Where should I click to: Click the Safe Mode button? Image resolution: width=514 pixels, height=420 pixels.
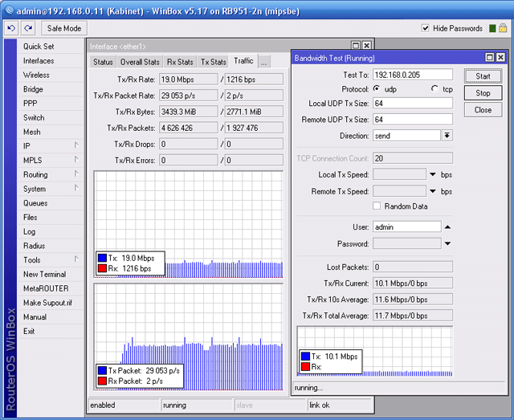pyautogui.click(x=64, y=29)
